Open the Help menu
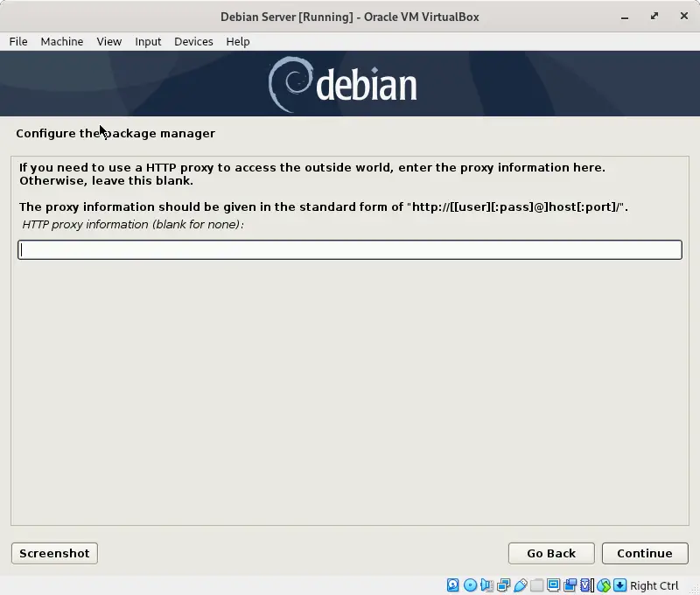 237,41
